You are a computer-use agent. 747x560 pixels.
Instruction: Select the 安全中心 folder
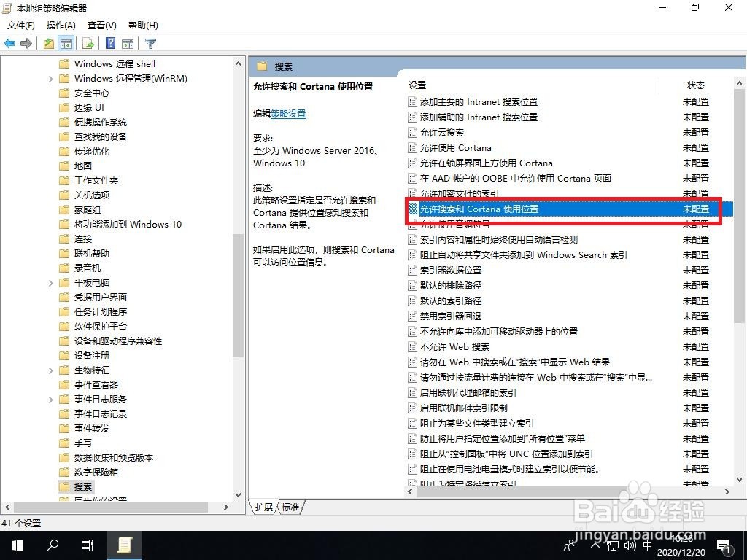84,93
